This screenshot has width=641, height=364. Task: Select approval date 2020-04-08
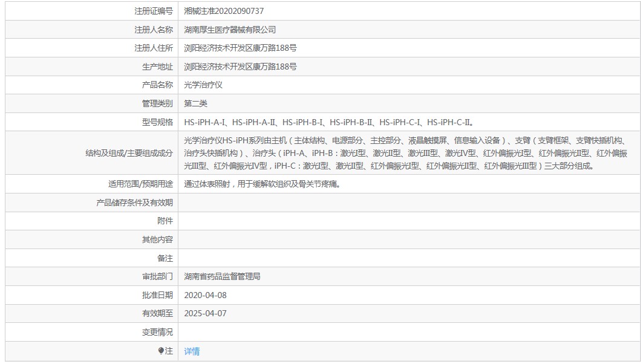[205, 295]
